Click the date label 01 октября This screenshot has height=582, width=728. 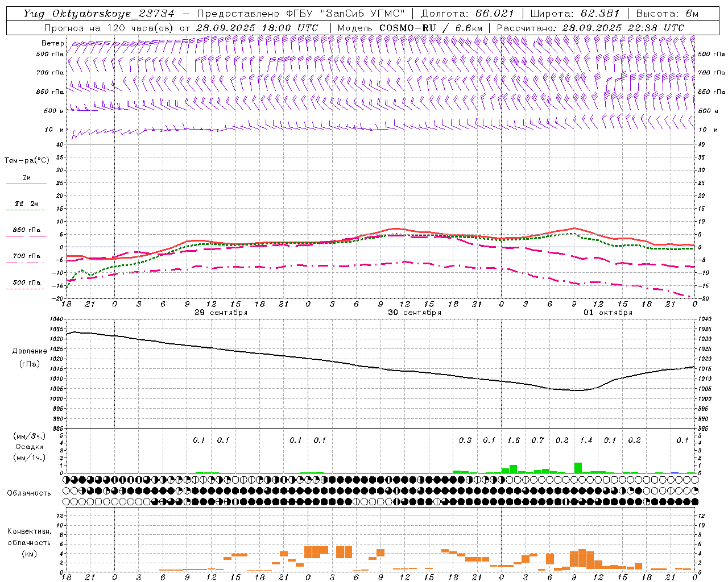click(x=608, y=313)
